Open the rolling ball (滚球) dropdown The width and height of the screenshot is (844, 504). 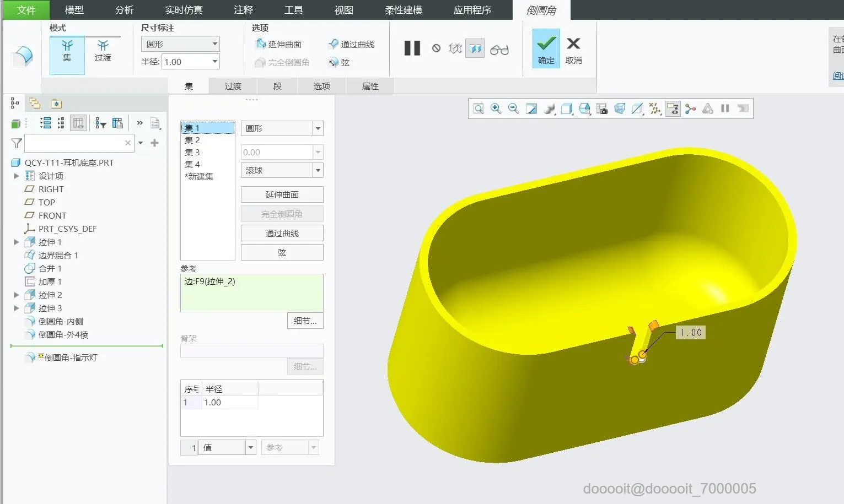(x=318, y=170)
